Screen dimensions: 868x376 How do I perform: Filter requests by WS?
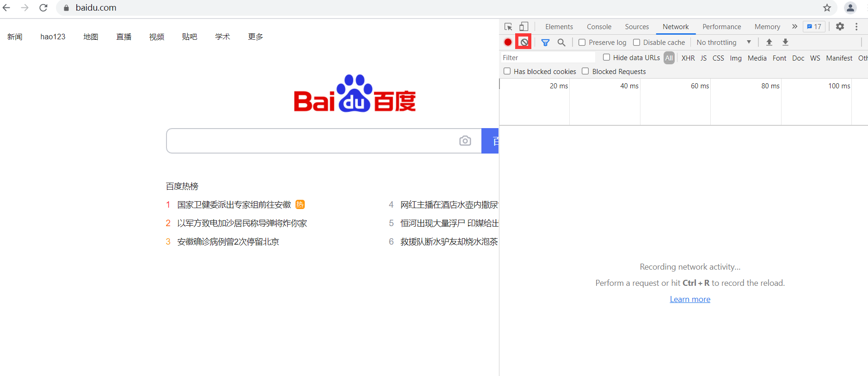[815, 58]
